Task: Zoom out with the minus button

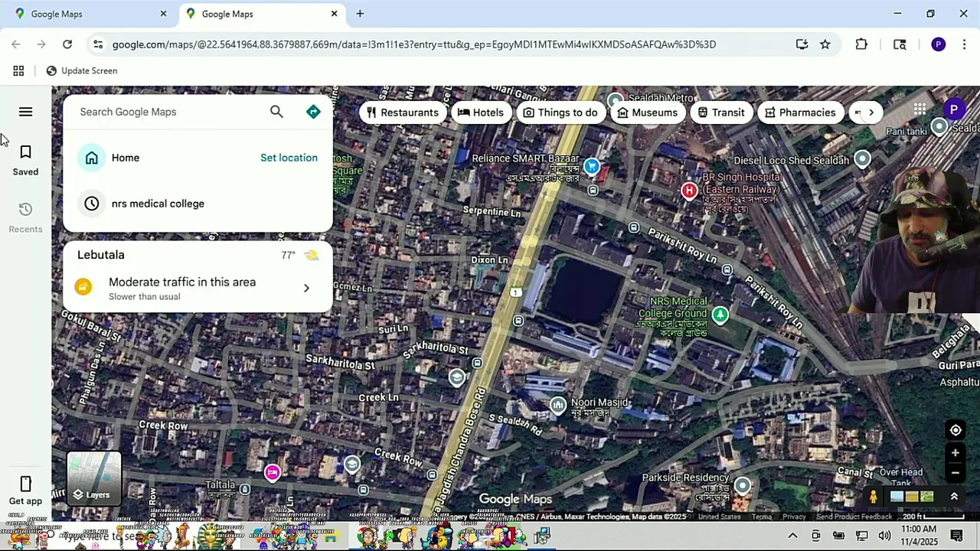Action: tap(955, 473)
